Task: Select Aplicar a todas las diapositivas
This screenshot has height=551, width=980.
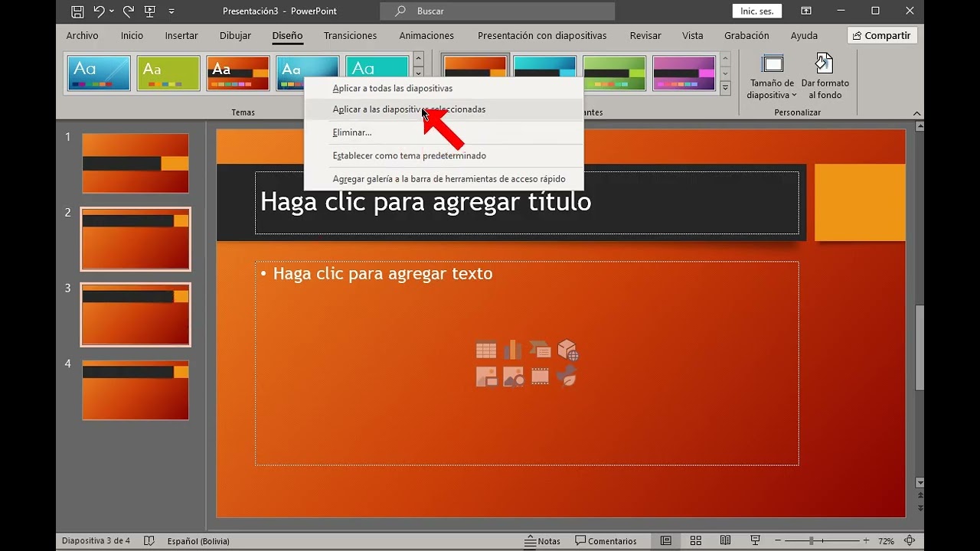Action: (444, 89)
